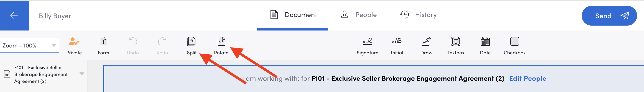Open the Edit People link
The width and height of the screenshot is (644, 92).
(528, 78)
